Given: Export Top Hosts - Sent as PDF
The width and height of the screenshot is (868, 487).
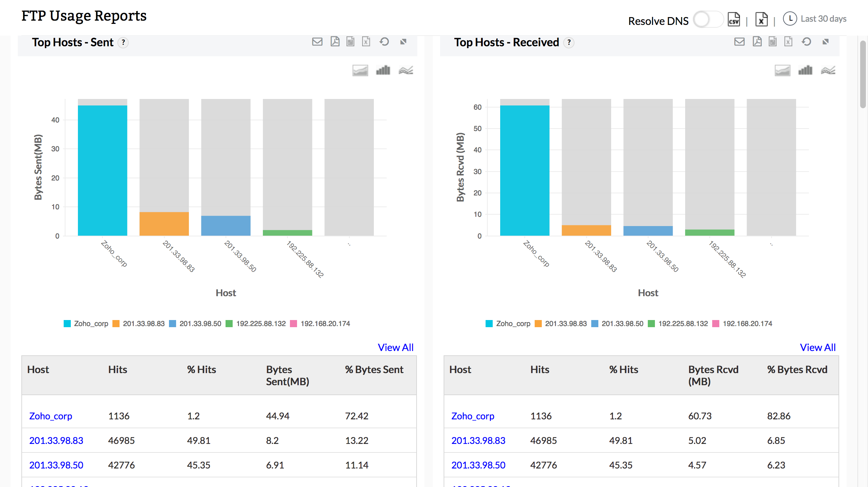Looking at the screenshot, I should 335,42.
